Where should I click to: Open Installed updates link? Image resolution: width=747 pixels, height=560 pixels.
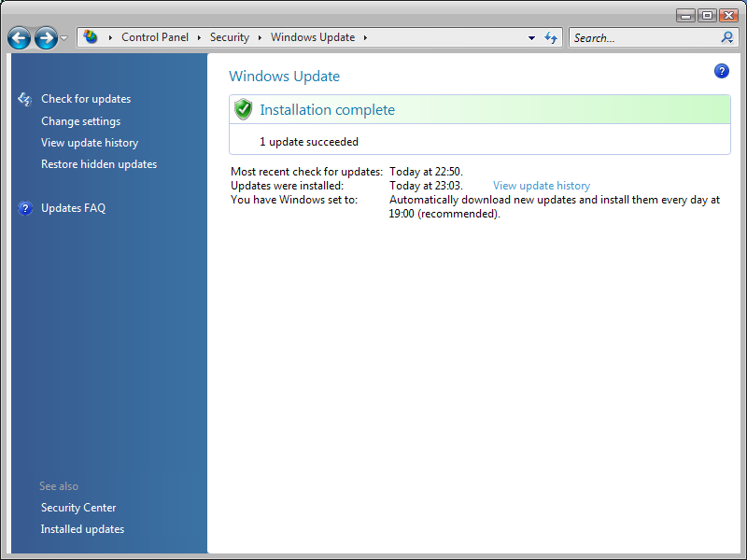point(82,529)
